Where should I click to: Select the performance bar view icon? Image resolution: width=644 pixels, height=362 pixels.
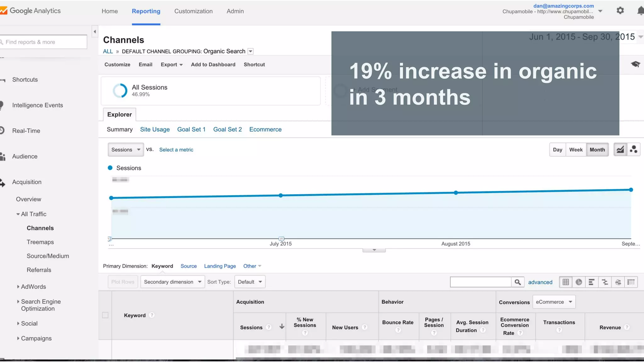(591, 282)
